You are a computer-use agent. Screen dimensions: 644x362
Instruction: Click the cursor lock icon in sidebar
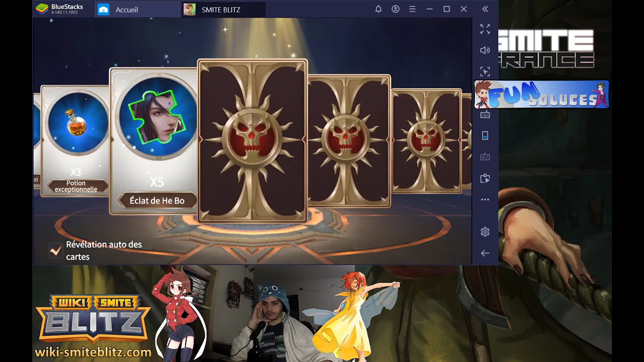(x=485, y=71)
